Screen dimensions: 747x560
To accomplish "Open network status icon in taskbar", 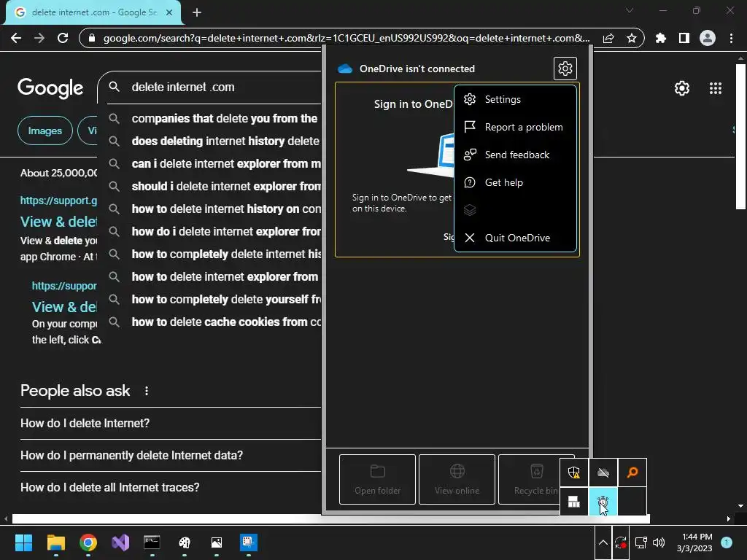I will pyautogui.click(x=640, y=542).
